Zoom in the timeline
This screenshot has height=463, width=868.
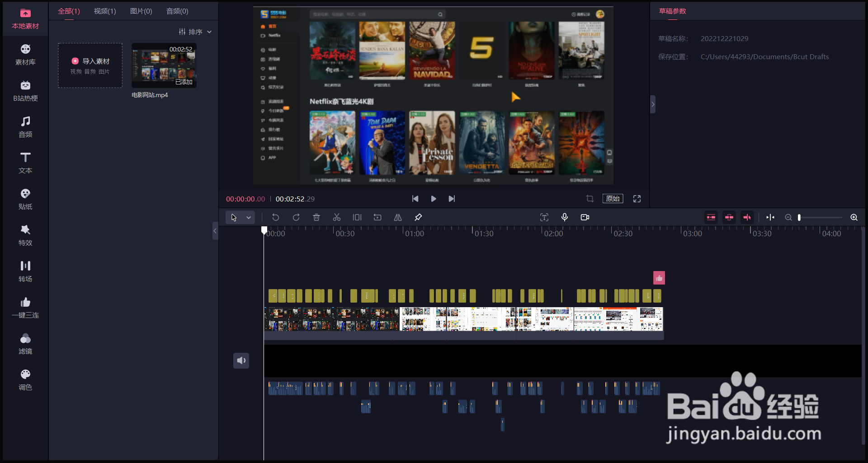point(854,218)
